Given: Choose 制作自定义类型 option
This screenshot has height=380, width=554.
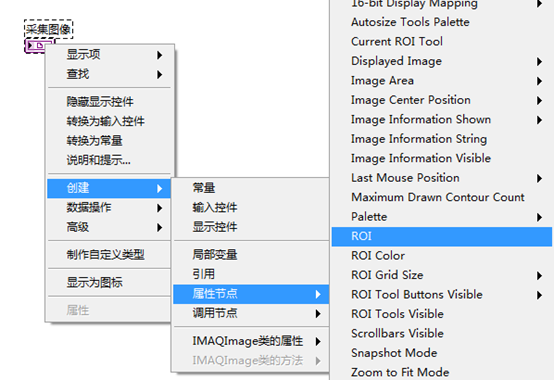Looking at the screenshot, I should point(110,255).
